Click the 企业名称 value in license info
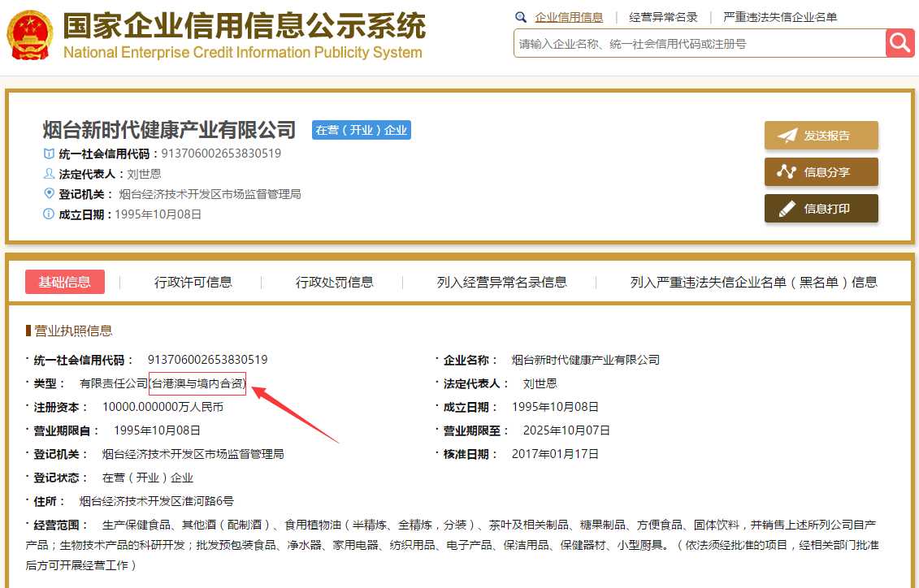 tap(586, 360)
